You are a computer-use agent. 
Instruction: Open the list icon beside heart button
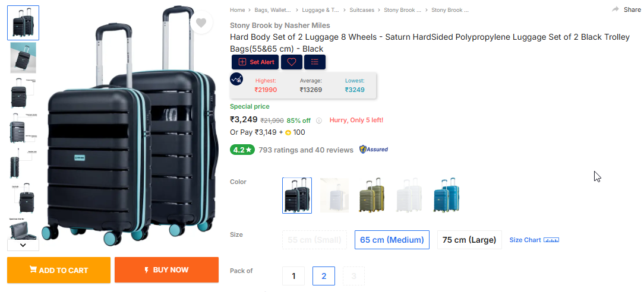click(x=315, y=62)
